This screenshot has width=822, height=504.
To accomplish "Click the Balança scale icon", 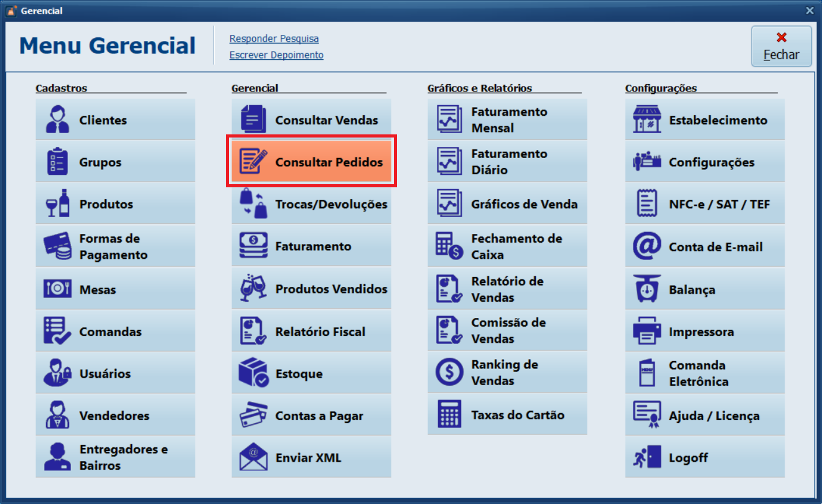I will click(647, 289).
